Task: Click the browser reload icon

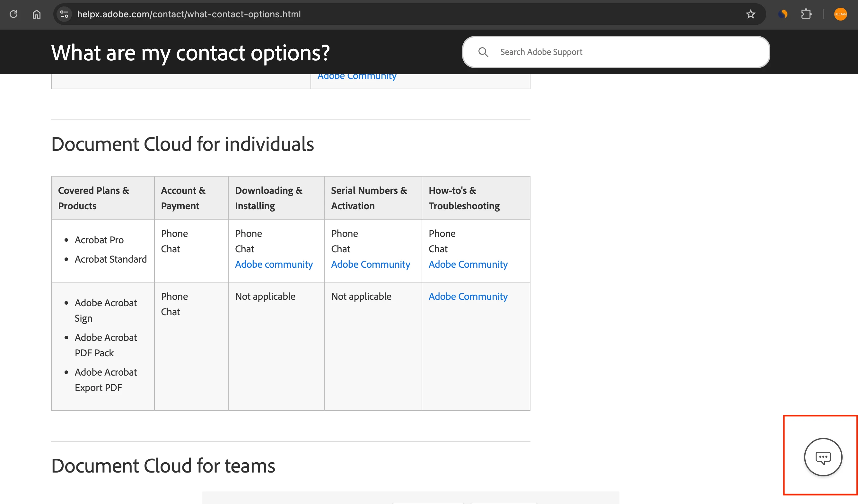Action: [13, 14]
